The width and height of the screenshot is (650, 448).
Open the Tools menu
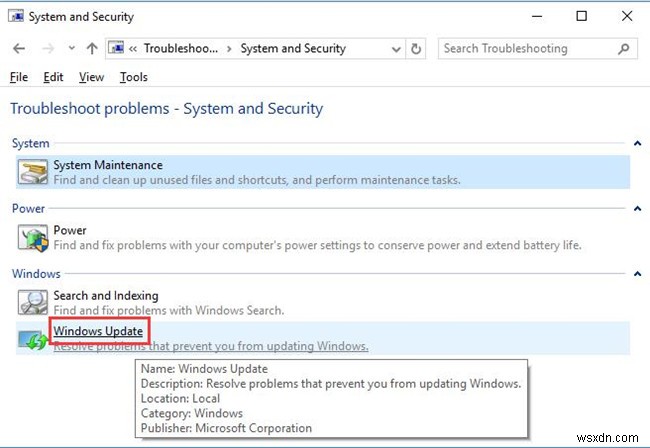[133, 77]
